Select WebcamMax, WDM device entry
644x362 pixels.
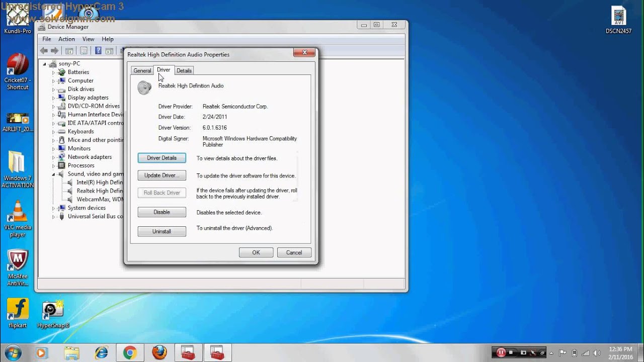pyautogui.click(x=100, y=200)
